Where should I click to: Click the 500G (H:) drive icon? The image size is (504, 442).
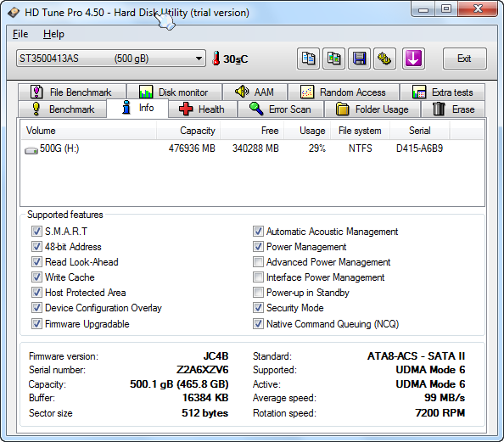pyautogui.click(x=31, y=150)
